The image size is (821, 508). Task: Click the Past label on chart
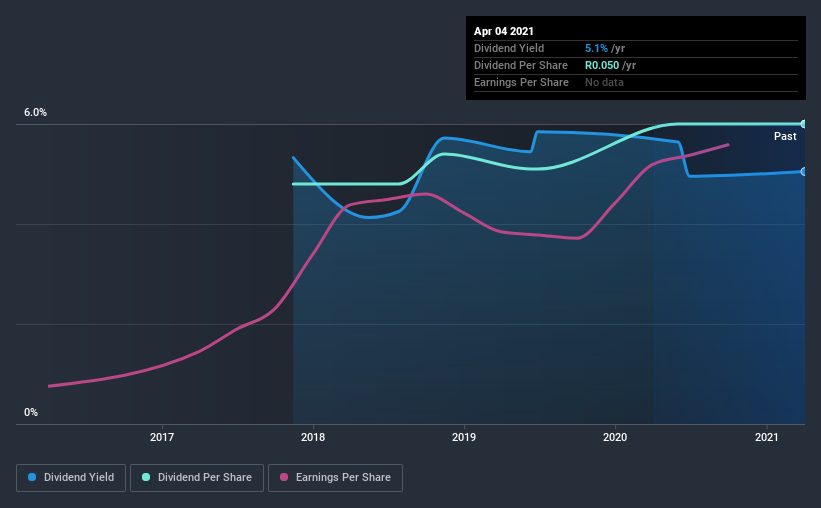pyautogui.click(x=785, y=136)
